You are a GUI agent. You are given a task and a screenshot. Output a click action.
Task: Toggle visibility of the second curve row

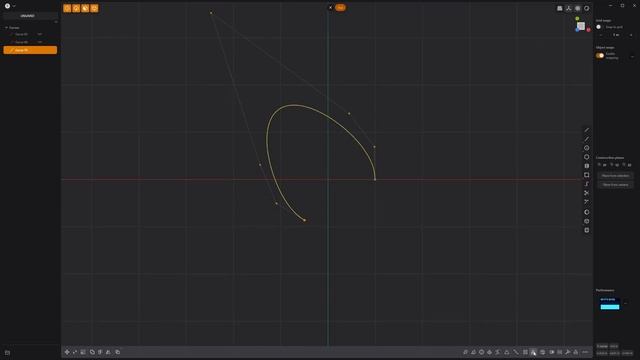tap(40, 42)
